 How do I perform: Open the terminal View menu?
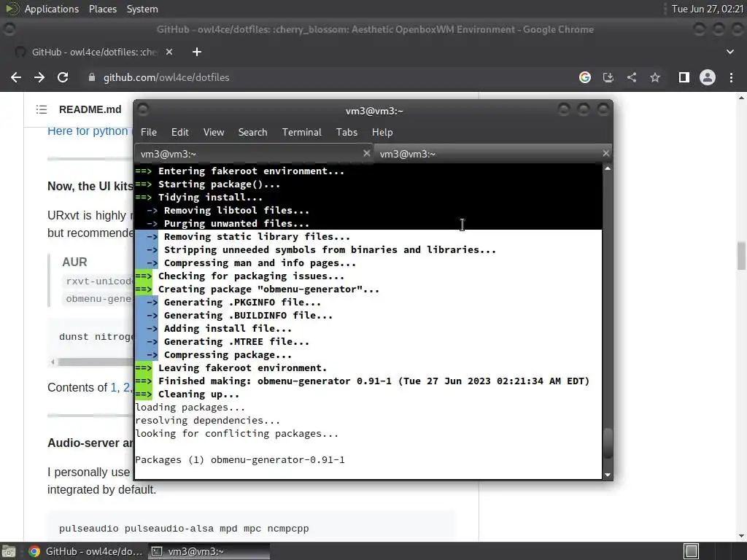(214, 133)
